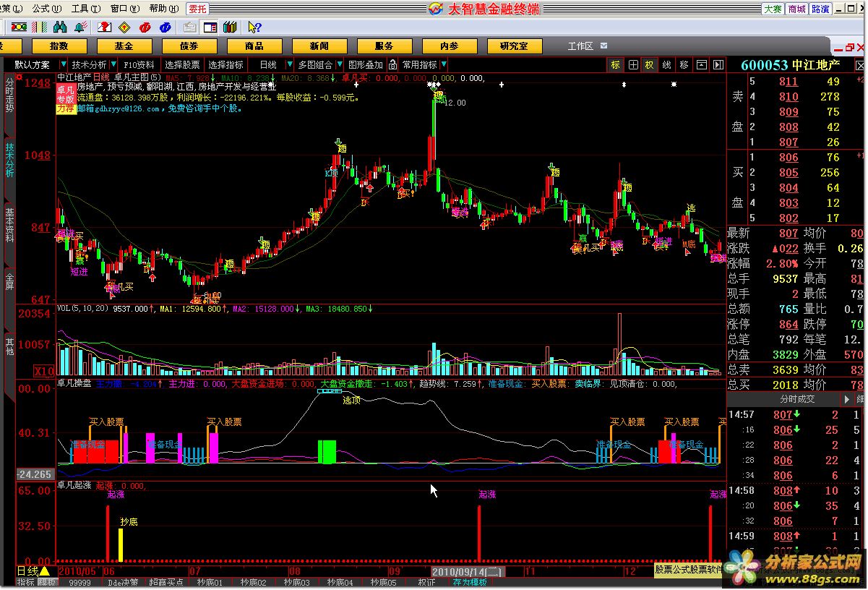868x590 pixels.
Task: Open the books library icon
Action: point(231,27)
